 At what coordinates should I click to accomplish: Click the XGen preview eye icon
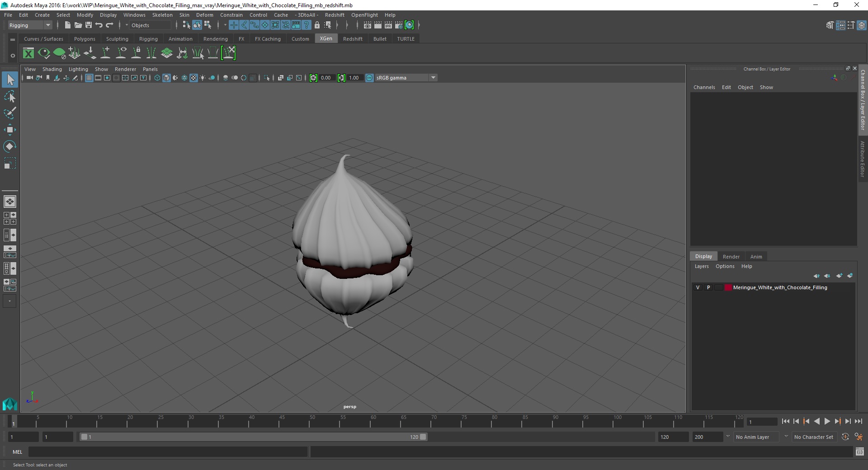tap(44, 53)
